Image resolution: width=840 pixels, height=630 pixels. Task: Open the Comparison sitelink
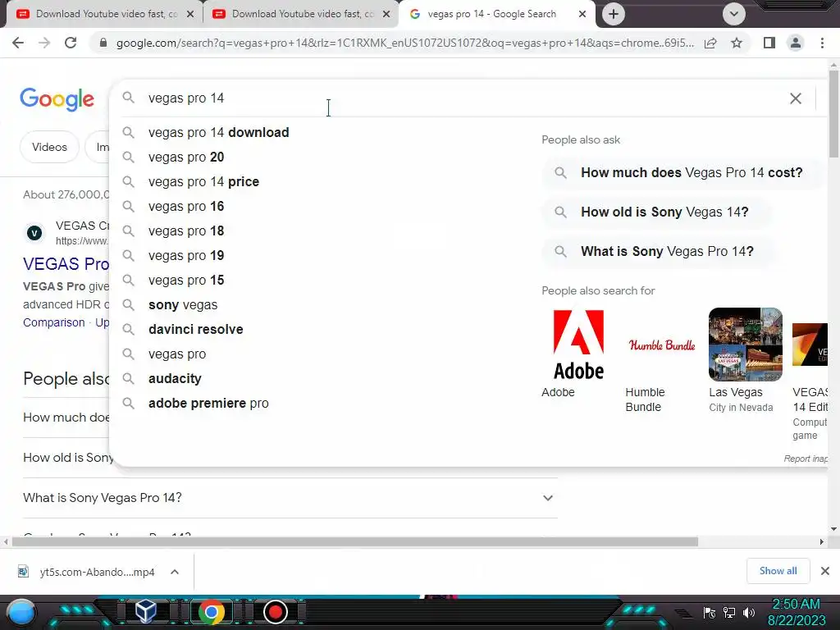[x=53, y=322]
